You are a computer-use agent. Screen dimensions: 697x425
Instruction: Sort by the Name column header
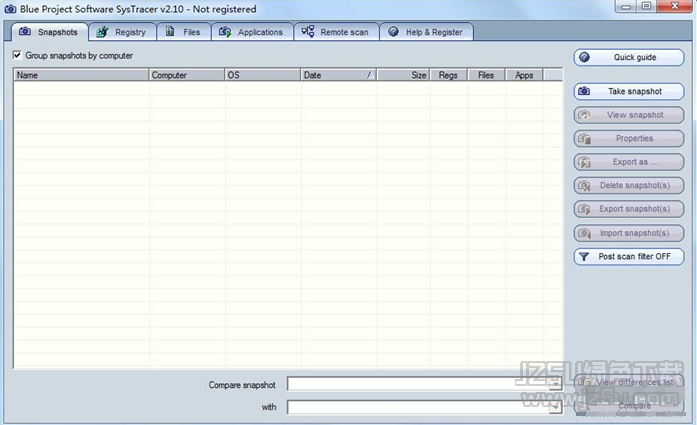pyautogui.click(x=81, y=75)
